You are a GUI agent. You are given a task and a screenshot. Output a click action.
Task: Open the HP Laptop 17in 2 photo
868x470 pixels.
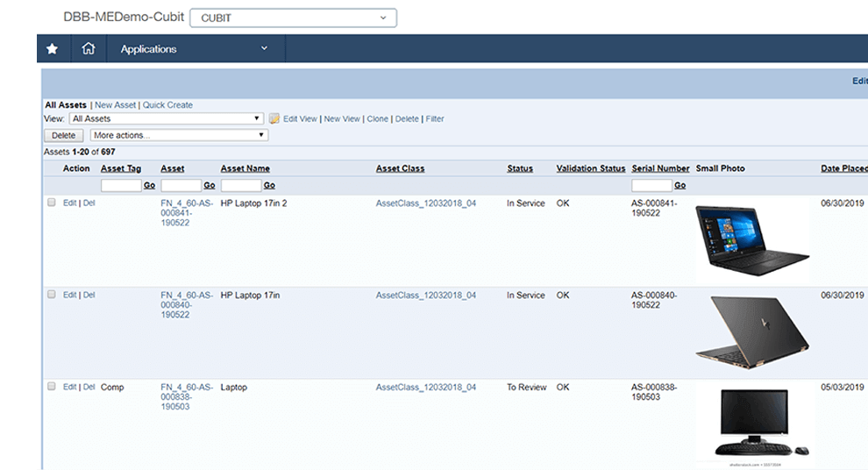click(x=751, y=240)
